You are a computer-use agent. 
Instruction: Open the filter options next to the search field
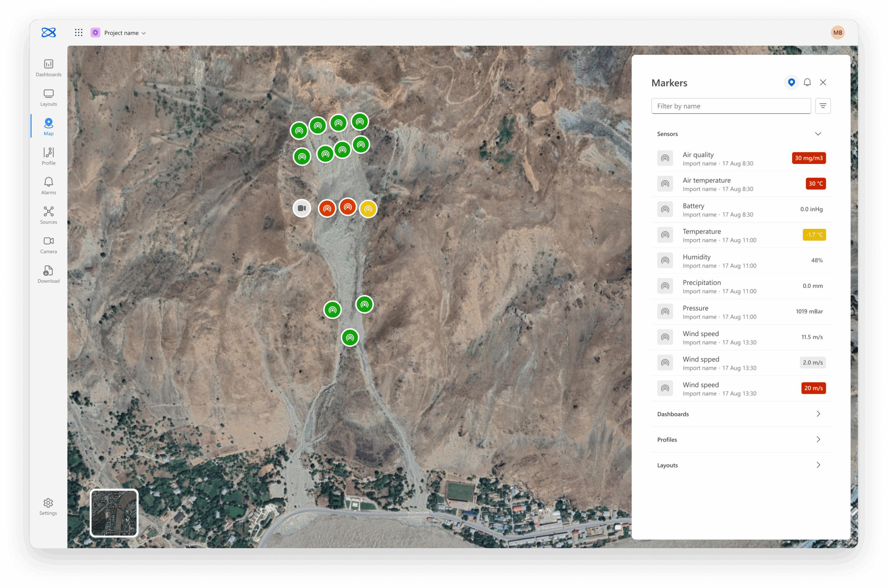click(823, 106)
